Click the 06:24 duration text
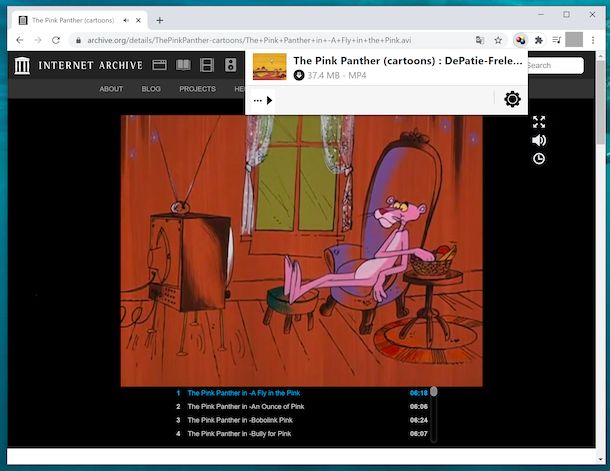The height and width of the screenshot is (471, 610). [x=419, y=420]
